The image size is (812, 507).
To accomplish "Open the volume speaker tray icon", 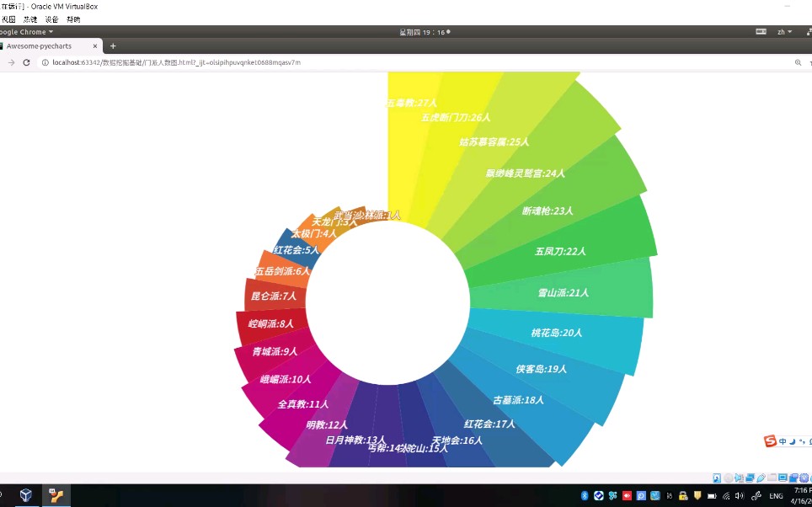I will pos(740,495).
